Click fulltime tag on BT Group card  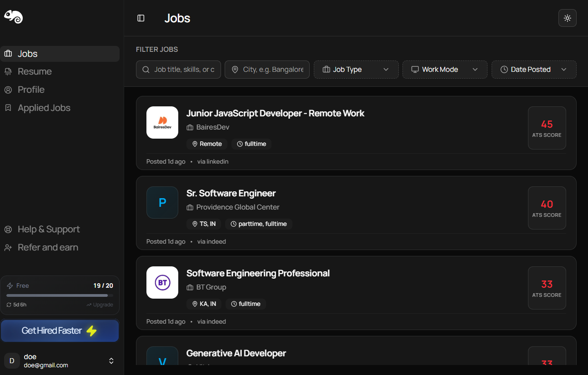246,304
